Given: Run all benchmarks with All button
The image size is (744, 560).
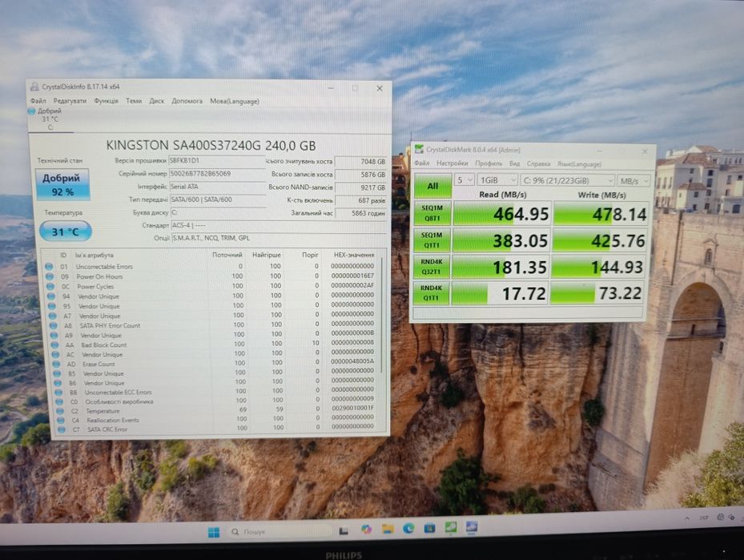Looking at the screenshot, I should point(432,186).
